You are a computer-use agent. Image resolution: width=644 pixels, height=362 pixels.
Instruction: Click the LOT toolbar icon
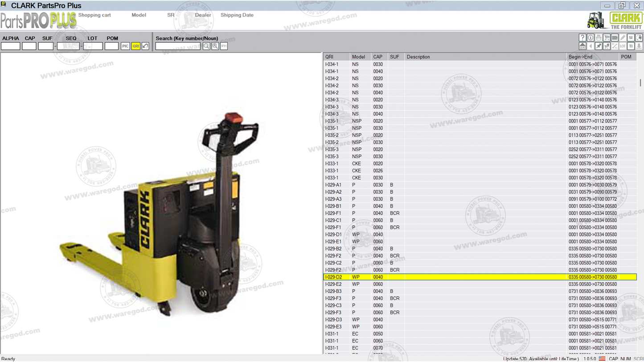point(623,46)
